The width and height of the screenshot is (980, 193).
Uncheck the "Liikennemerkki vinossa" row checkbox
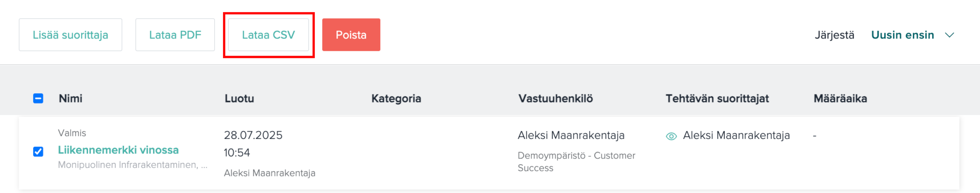click(38, 151)
